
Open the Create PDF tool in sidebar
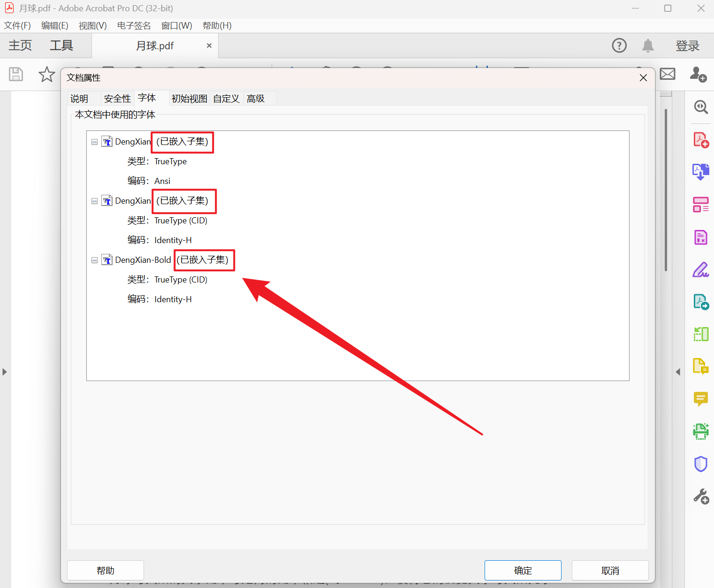pyautogui.click(x=701, y=140)
